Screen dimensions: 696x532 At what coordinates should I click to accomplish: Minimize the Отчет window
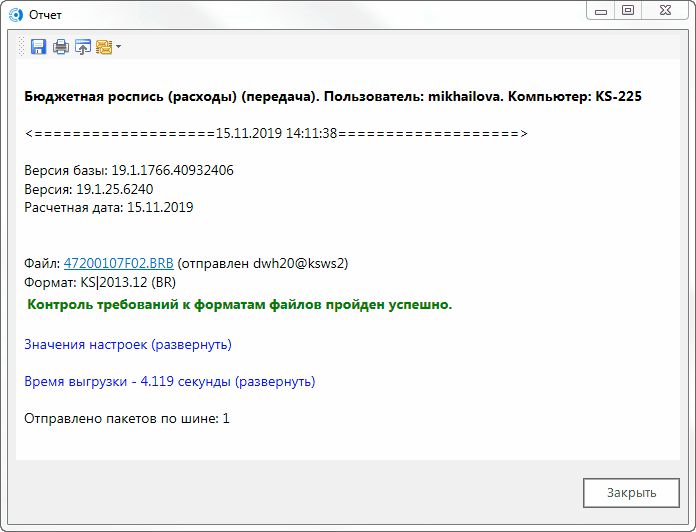[601, 10]
